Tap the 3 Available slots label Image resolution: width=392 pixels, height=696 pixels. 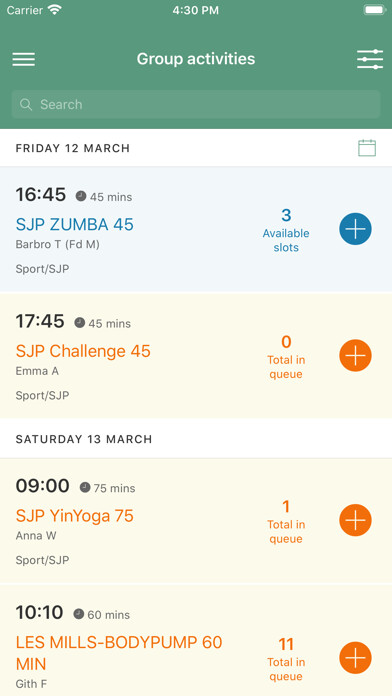click(286, 230)
